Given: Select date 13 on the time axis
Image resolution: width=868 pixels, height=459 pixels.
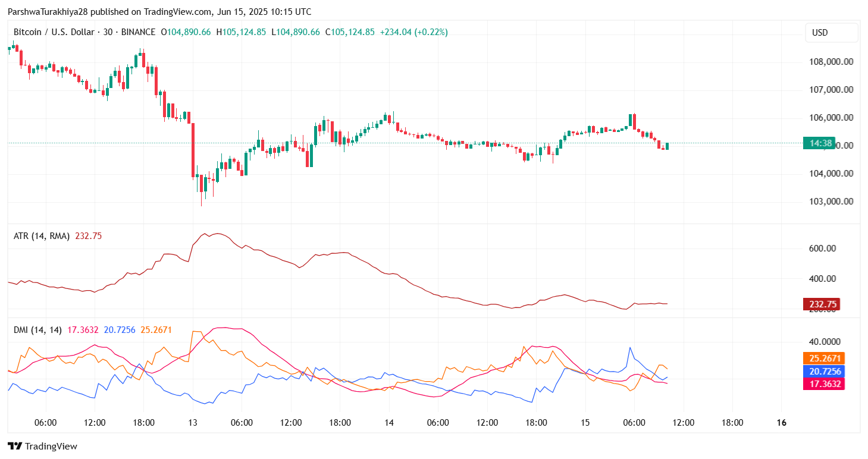Looking at the screenshot, I should (192, 423).
